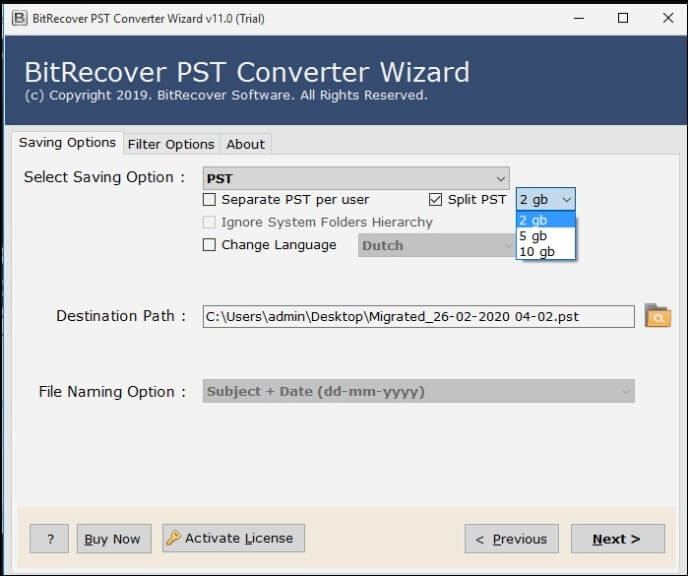The image size is (688, 576).
Task: Go back with the Previous button
Action: (x=512, y=538)
